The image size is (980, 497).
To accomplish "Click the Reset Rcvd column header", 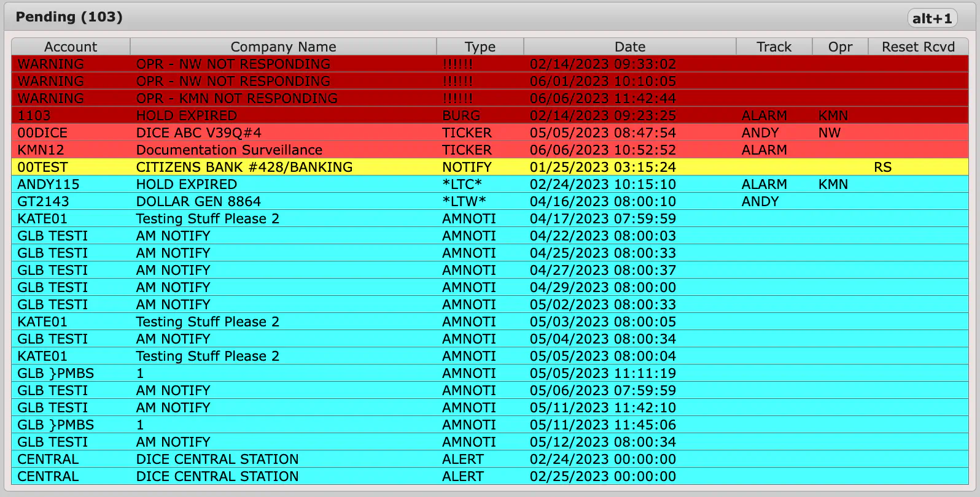I will click(919, 47).
